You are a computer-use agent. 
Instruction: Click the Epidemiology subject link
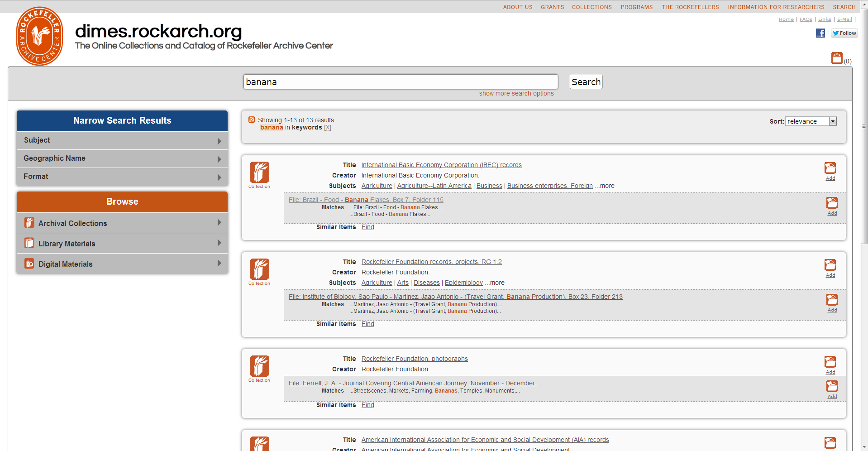pos(463,283)
